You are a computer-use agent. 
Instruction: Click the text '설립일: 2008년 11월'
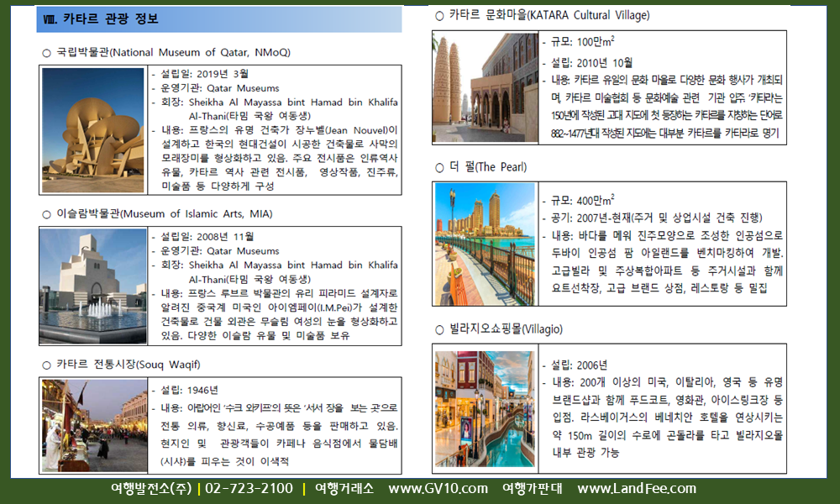pyautogui.click(x=207, y=237)
